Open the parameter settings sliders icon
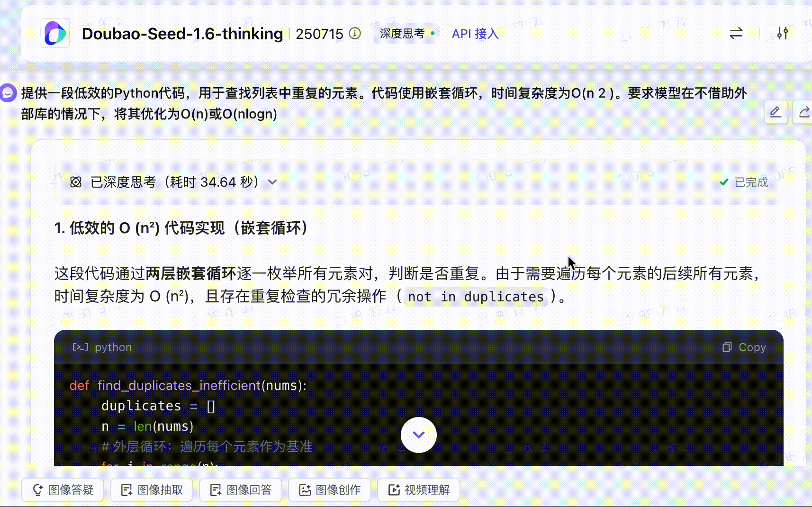812x507 pixels. (x=783, y=33)
